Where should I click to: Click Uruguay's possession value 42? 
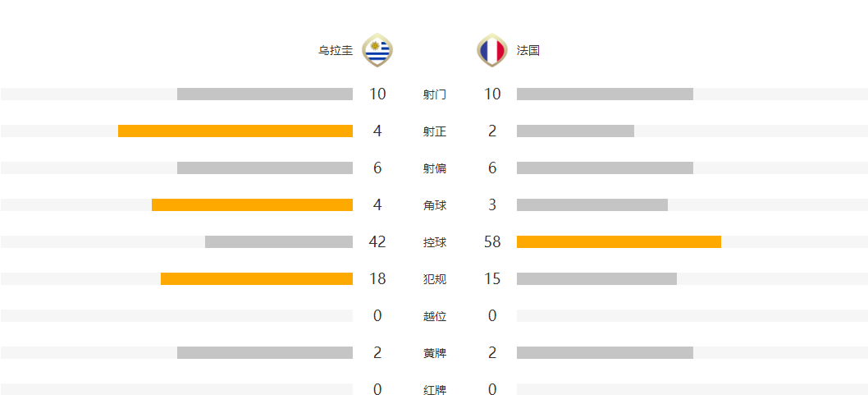[x=377, y=241]
